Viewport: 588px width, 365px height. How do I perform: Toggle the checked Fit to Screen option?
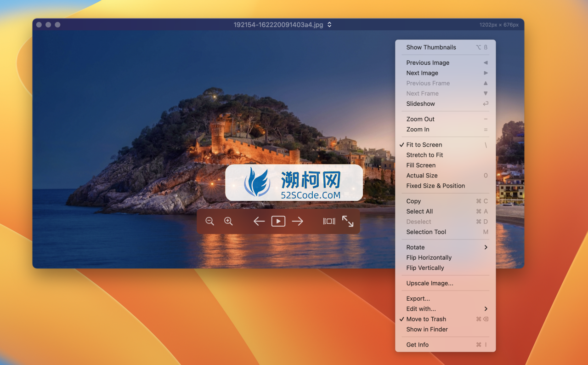pyautogui.click(x=446, y=145)
